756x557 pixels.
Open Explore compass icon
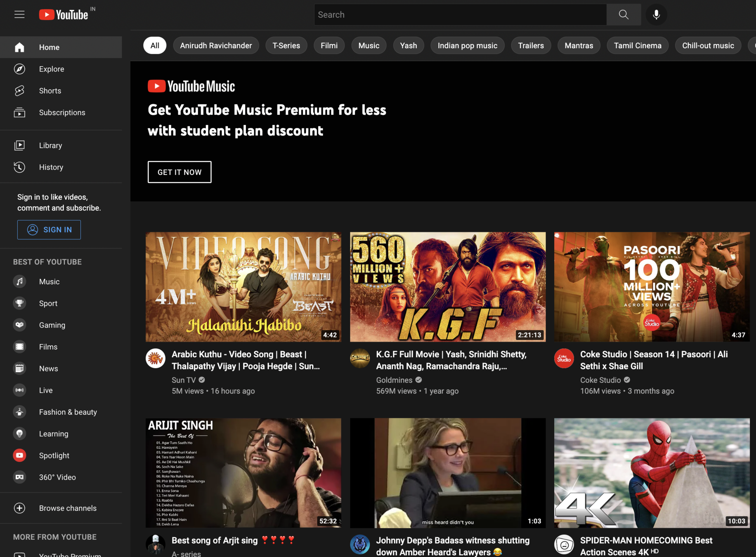pos(19,69)
